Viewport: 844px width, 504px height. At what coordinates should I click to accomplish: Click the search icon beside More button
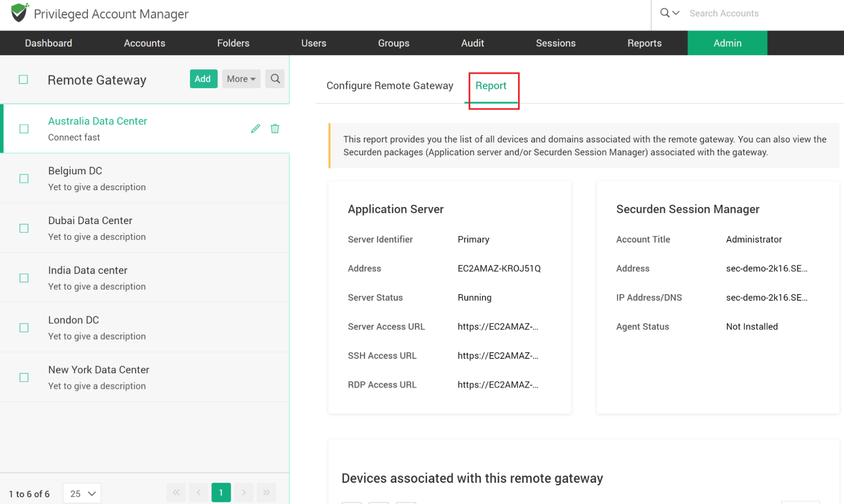pos(275,79)
